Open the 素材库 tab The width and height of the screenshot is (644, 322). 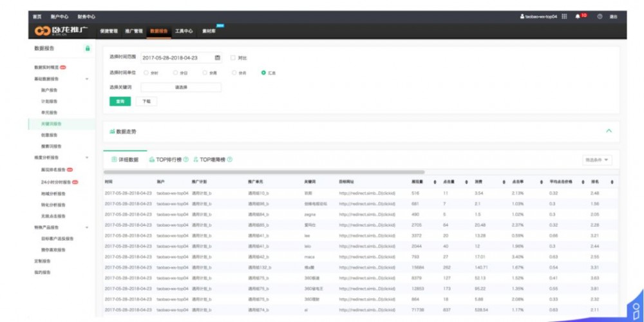click(x=209, y=31)
